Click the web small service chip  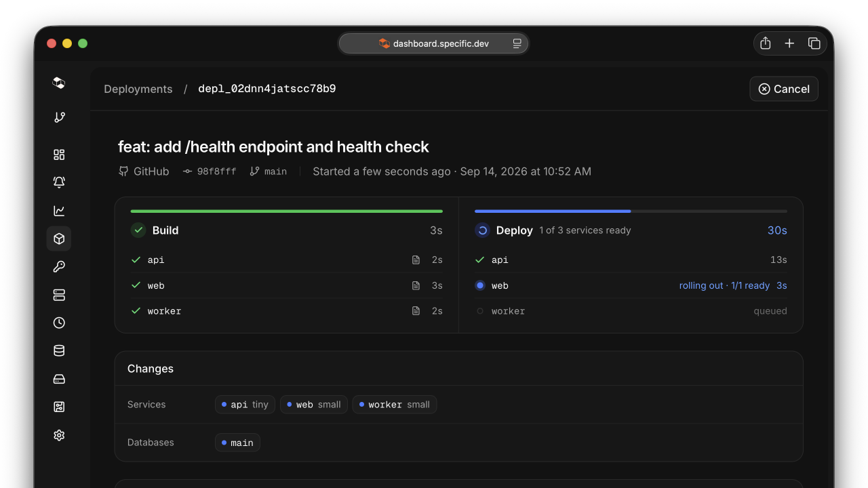[x=314, y=405]
